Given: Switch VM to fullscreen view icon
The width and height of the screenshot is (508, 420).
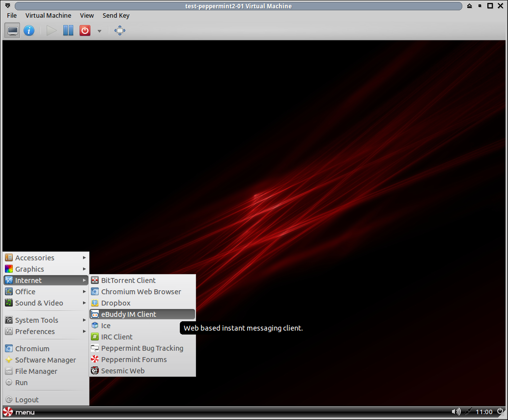Looking at the screenshot, I should tap(120, 31).
